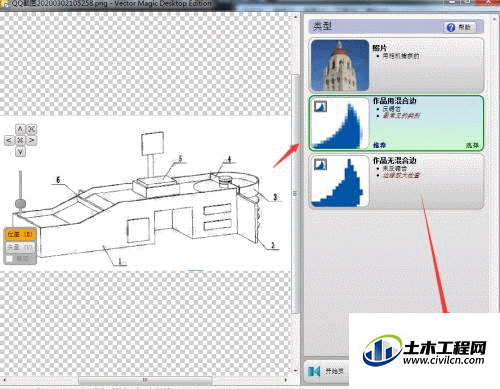Screen dimensions: 500x389
Task: Select the 照片 photo type card
Action: click(x=396, y=65)
